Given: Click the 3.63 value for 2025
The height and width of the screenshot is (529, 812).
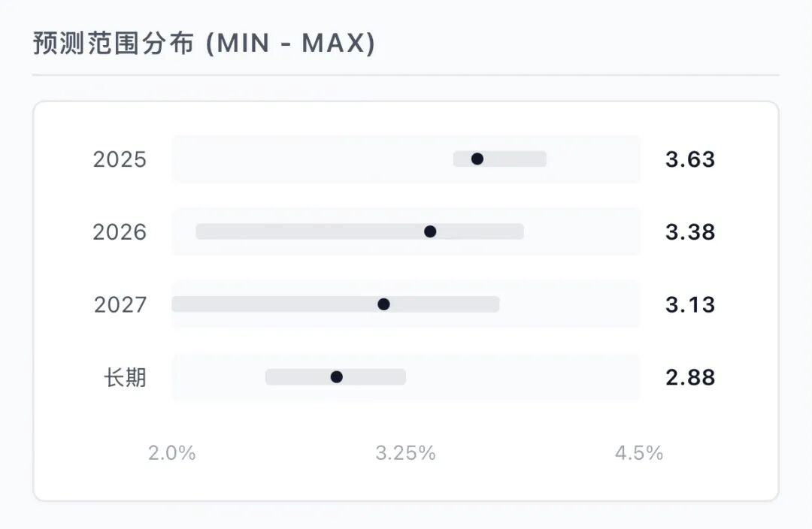Looking at the screenshot, I should [689, 159].
